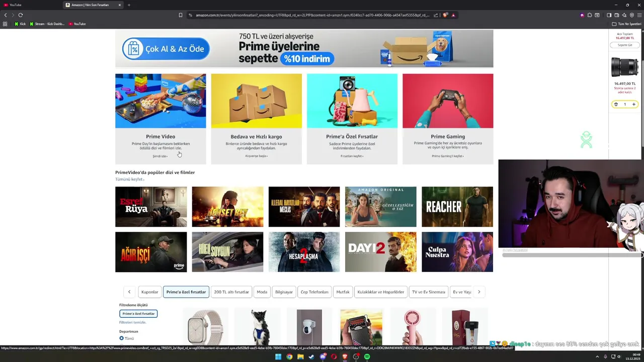Click Şimdi izle link under Prime Video

[160, 156]
